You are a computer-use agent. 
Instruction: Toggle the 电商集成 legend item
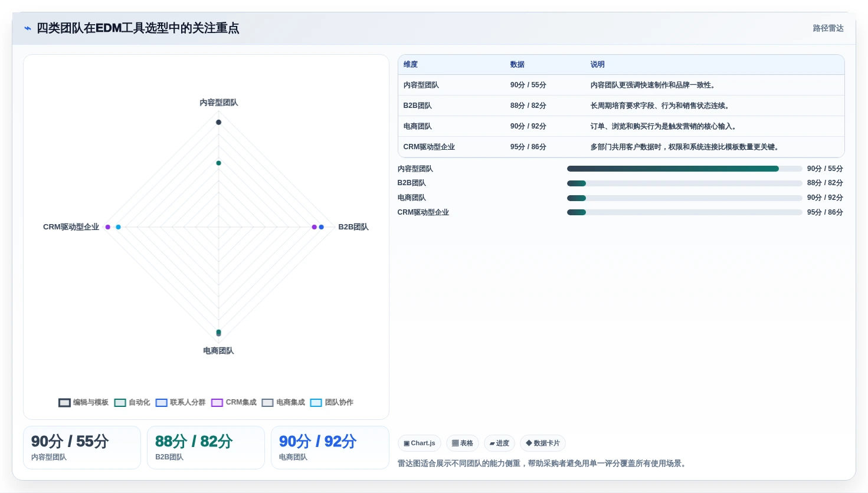tap(283, 402)
